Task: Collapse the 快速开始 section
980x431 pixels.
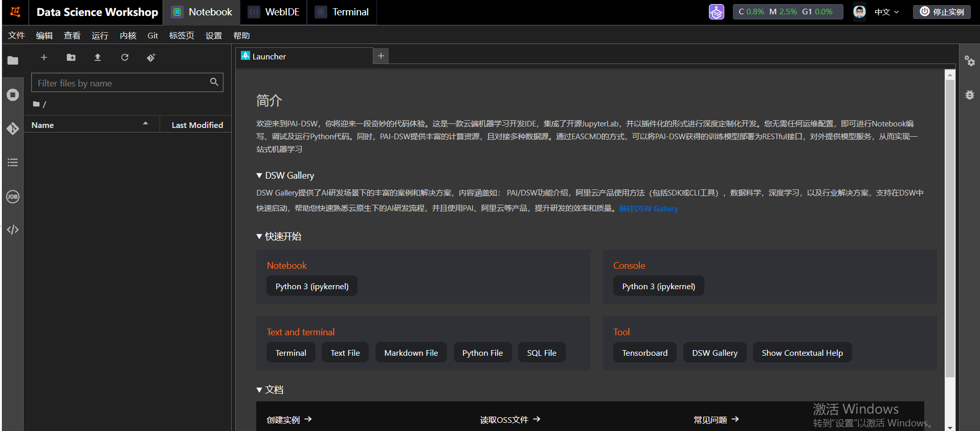Action: click(x=259, y=236)
